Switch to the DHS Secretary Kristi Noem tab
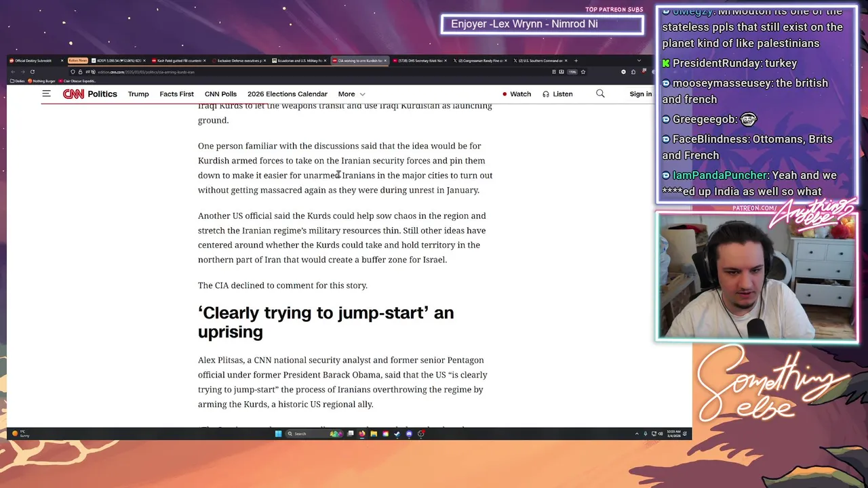 [x=421, y=61]
